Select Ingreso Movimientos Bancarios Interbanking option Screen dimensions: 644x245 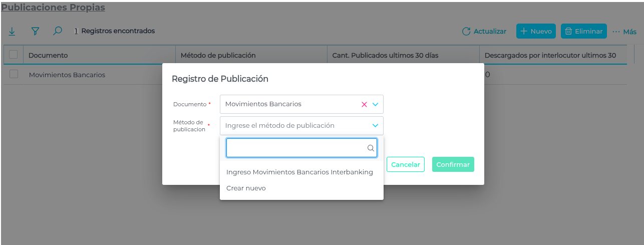click(301, 172)
